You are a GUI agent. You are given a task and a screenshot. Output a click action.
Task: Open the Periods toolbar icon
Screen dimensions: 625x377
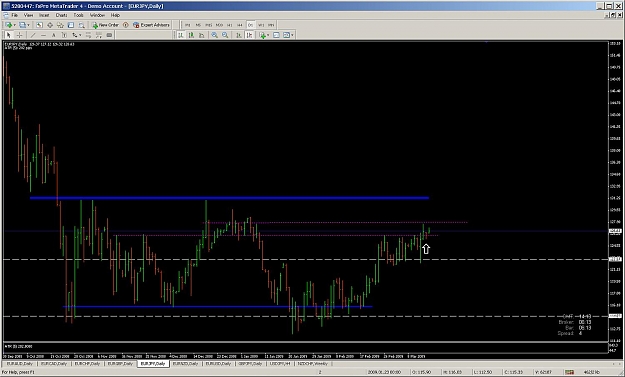click(276, 35)
